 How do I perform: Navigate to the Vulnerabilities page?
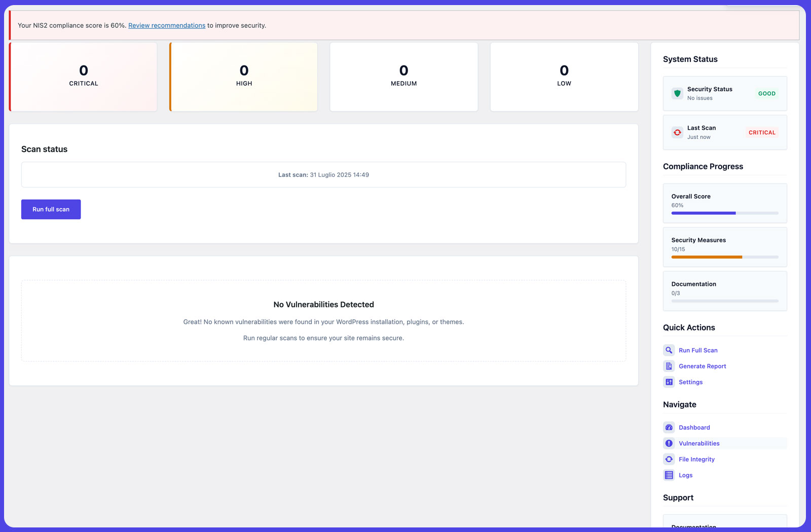[699, 443]
